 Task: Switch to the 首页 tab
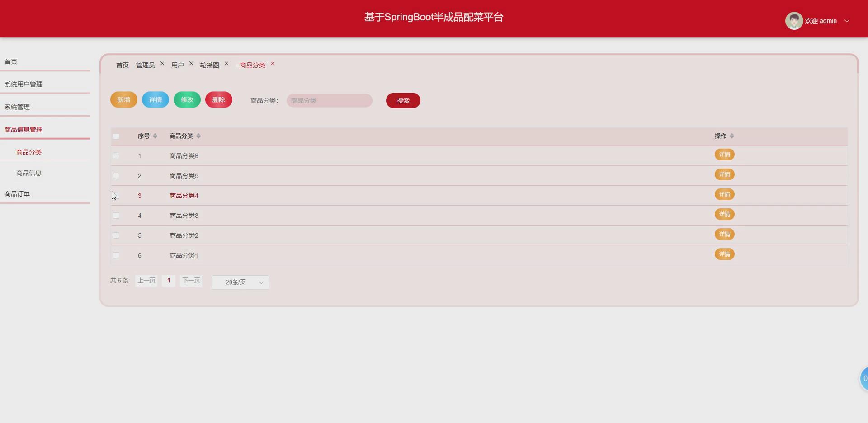coord(123,65)
